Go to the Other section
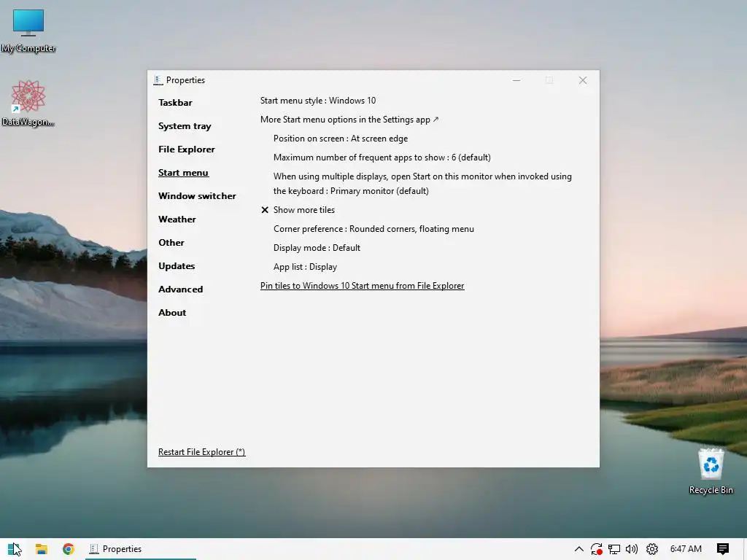Image resolution: width=747 pixels, height=560 pixels. [171, 242]
